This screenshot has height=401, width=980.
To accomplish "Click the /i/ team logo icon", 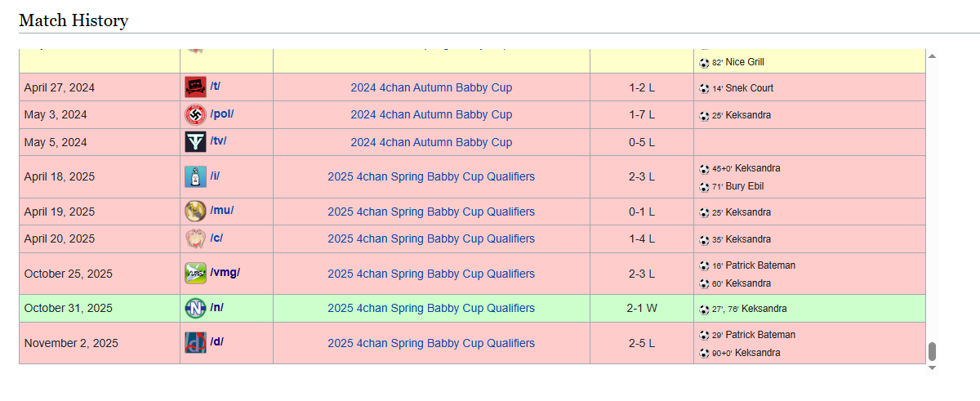I will 195,176.
